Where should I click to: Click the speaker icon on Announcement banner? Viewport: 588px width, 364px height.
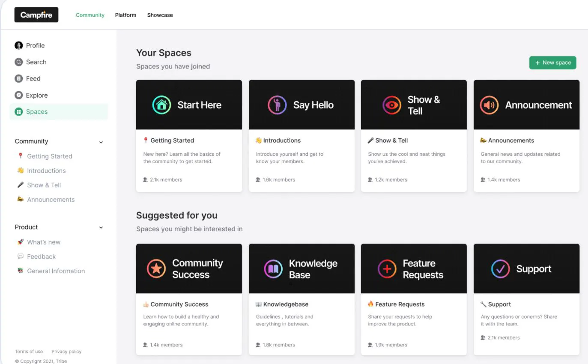(x=489, y=105)
